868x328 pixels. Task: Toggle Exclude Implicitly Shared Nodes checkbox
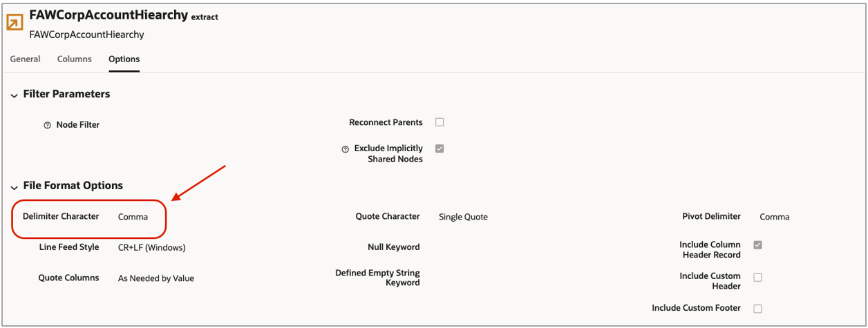[440, 148]
